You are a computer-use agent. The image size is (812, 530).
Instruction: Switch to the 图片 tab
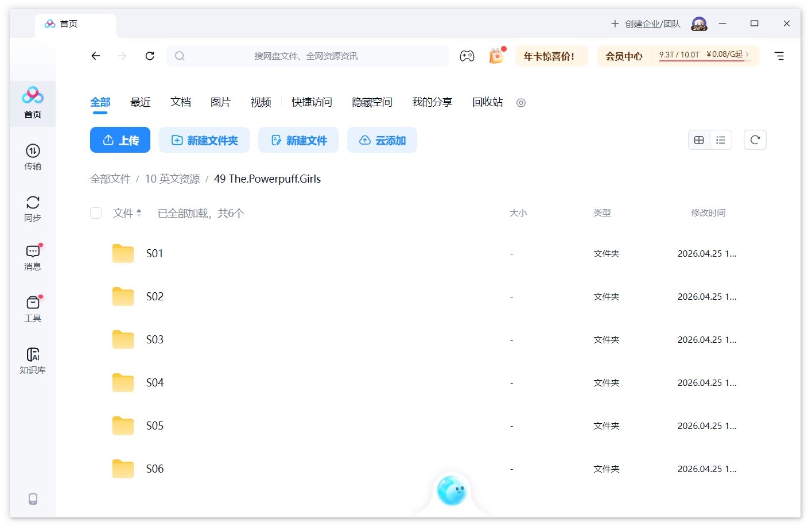pos(221,102)
